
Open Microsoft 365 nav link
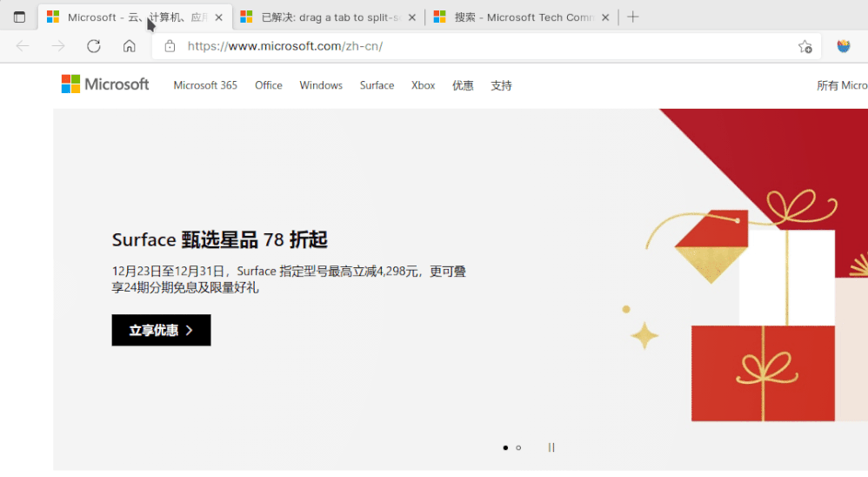click(x=205, y=85)
